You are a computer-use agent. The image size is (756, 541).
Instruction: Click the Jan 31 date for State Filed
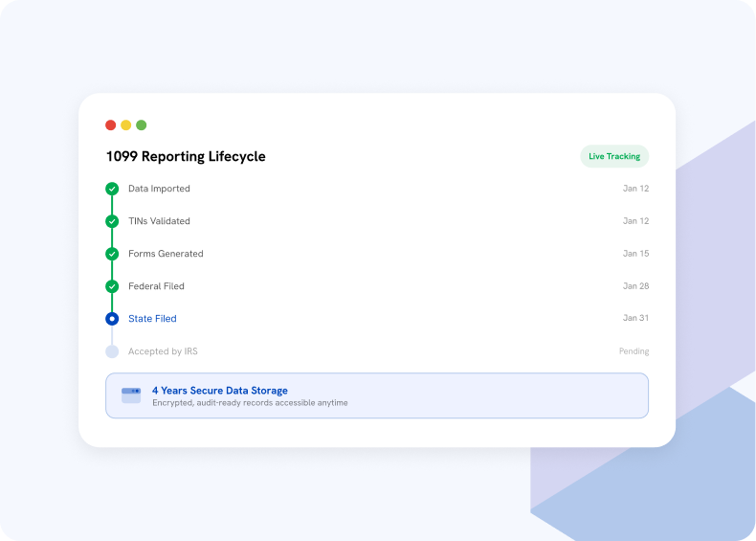tap(635, 318)
